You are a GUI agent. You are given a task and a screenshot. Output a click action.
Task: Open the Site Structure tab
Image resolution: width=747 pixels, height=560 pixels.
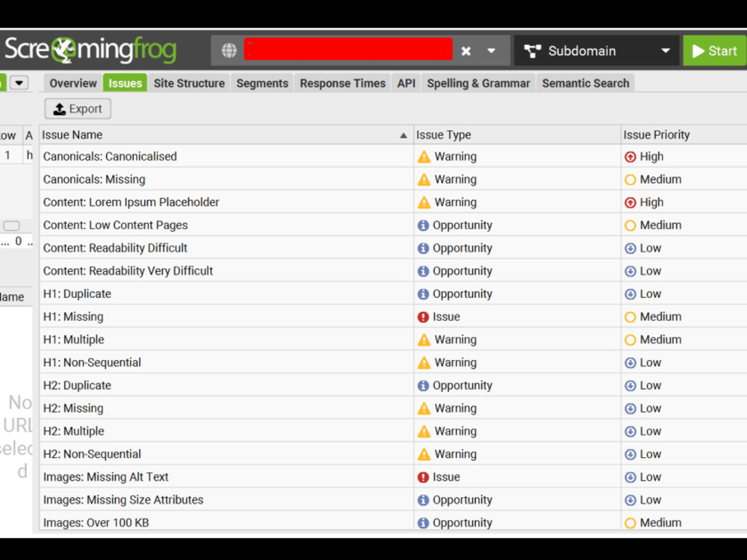[x=189, y=84]
